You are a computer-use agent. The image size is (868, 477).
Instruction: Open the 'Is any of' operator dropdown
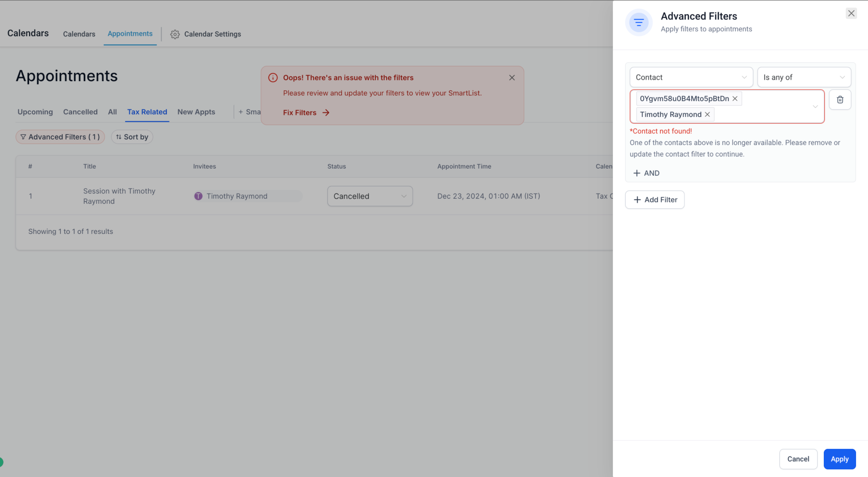803,77
